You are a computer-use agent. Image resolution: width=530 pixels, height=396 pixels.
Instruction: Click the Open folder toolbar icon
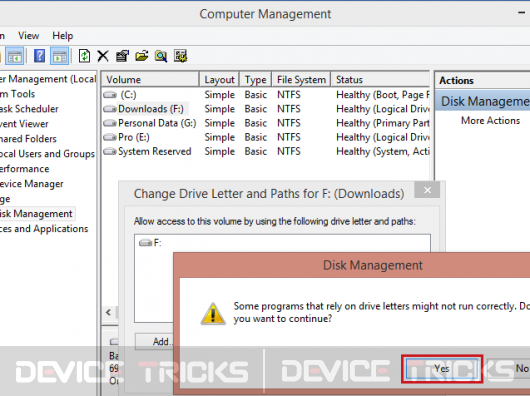click(x=142, y=56)
